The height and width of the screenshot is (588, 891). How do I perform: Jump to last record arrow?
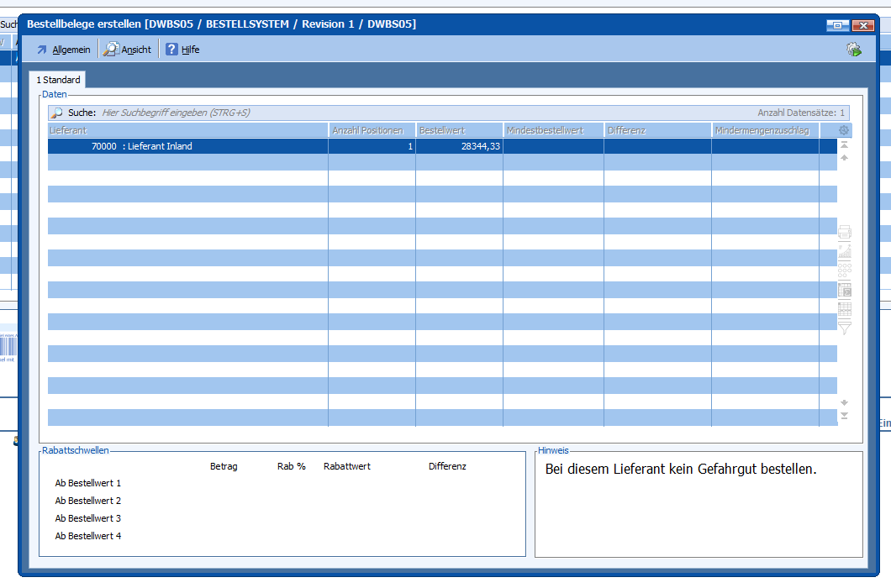844,415
